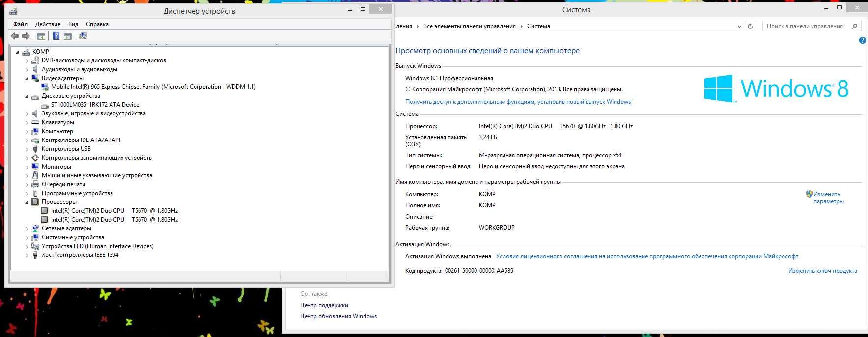Select ST1000LM035-1RK172 ATA Device

click(95, 105)
